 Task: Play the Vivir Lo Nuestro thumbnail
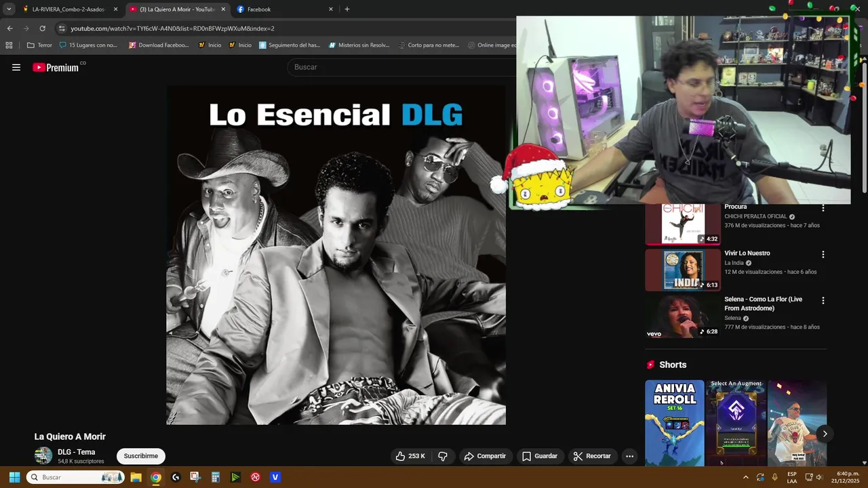coord(682,270)
